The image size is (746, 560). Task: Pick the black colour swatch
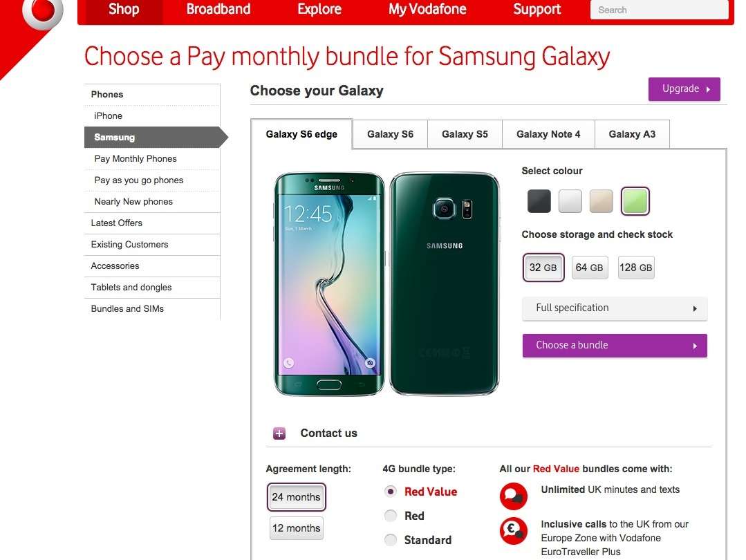pyautogui.click(x=539, y=201)
